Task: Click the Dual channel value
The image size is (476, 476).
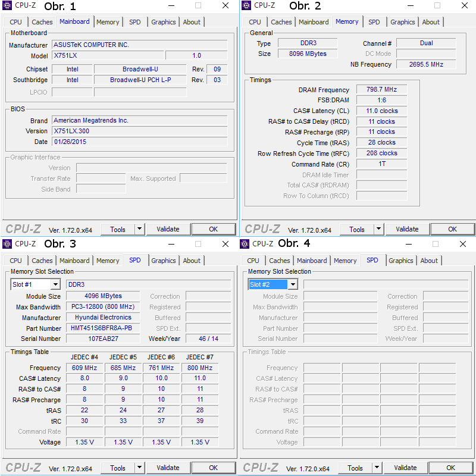Action: (426, 43)
